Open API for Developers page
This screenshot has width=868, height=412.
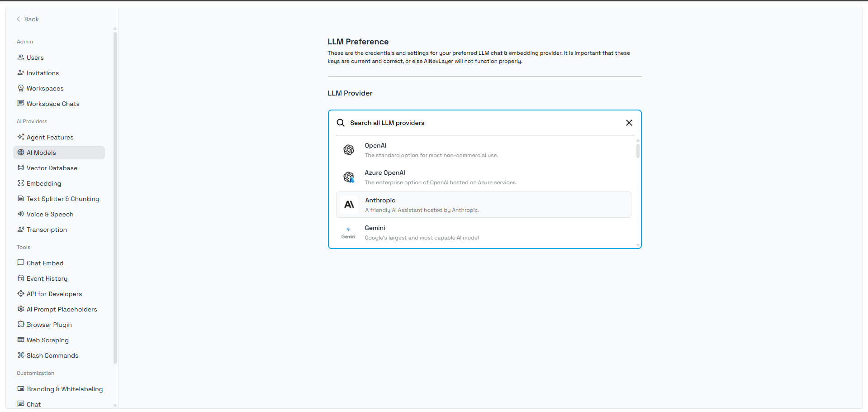[54, 294]
